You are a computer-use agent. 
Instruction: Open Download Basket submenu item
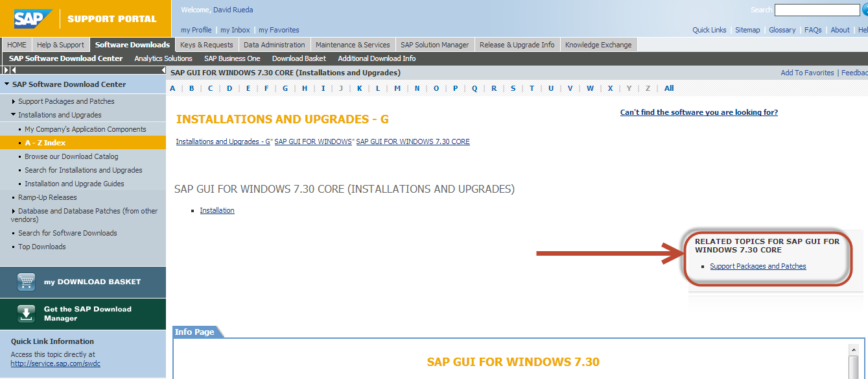tap(299, 58)
